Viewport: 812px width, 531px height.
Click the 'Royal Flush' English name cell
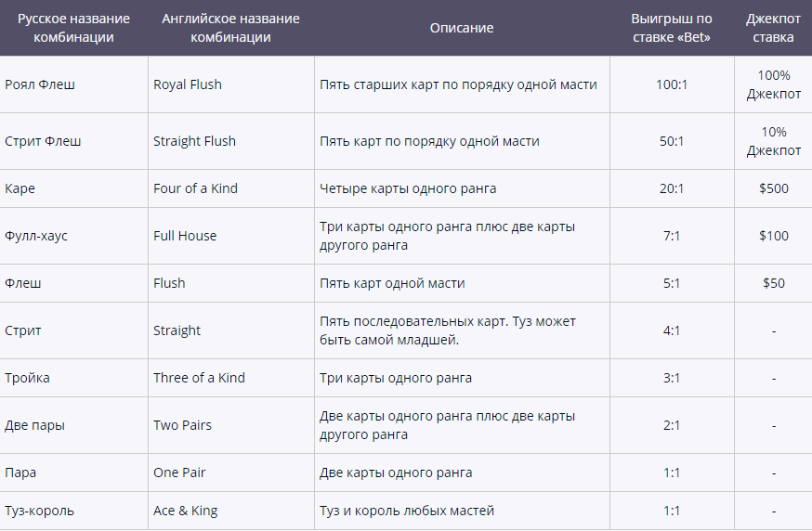pos(188,84)
